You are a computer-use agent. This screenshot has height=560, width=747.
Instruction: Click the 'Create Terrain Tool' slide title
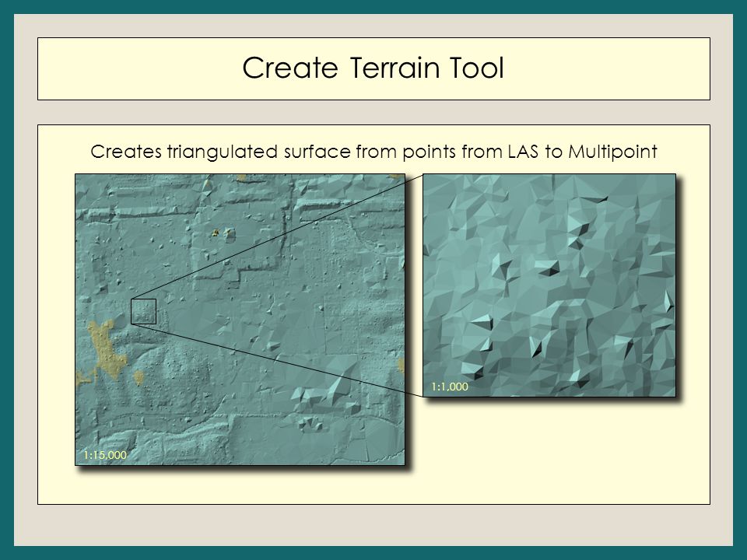point(373,68)
